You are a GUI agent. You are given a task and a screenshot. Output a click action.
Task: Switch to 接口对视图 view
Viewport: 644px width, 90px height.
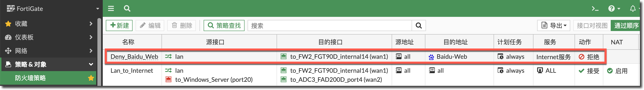point(592,25)
